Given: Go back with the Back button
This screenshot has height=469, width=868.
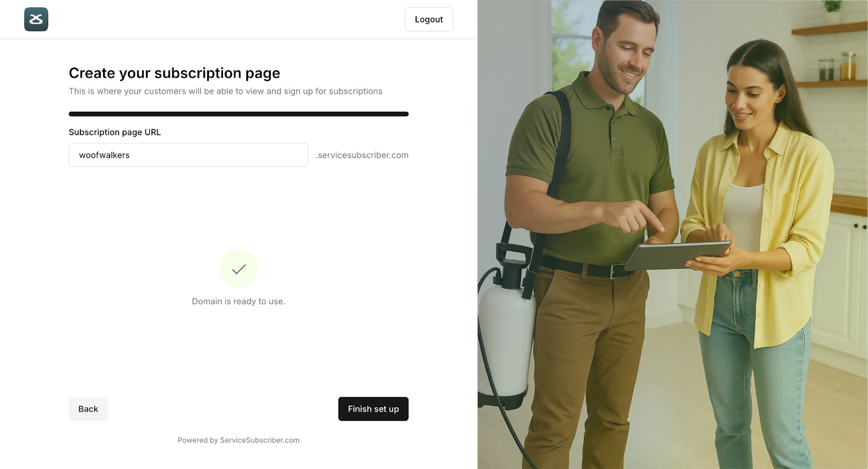Looking at the screenshot, I should (88, 409).
